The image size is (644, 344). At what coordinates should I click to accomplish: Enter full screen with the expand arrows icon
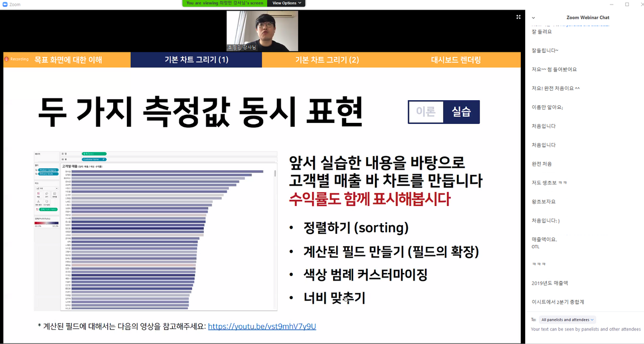pyautogui.click(x=518, y=17)
